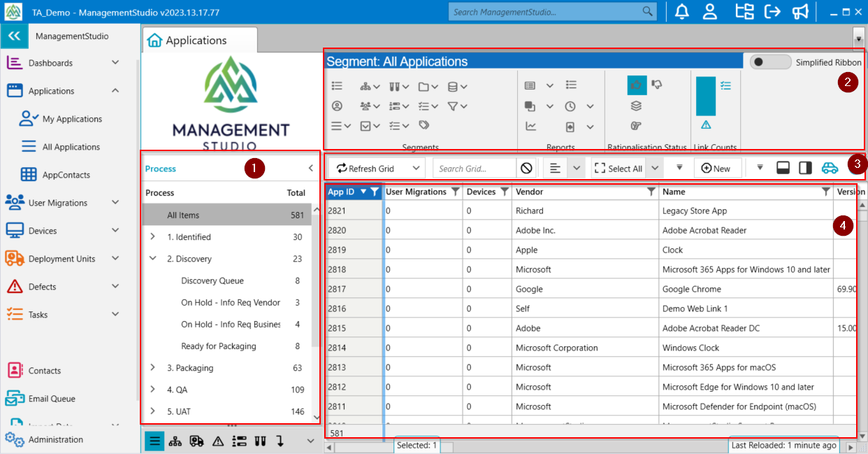Image resolution: width=868 pixels, height=454 pixels.
Task: Open Email Queue in sidebar
Action: click(52, 399)
